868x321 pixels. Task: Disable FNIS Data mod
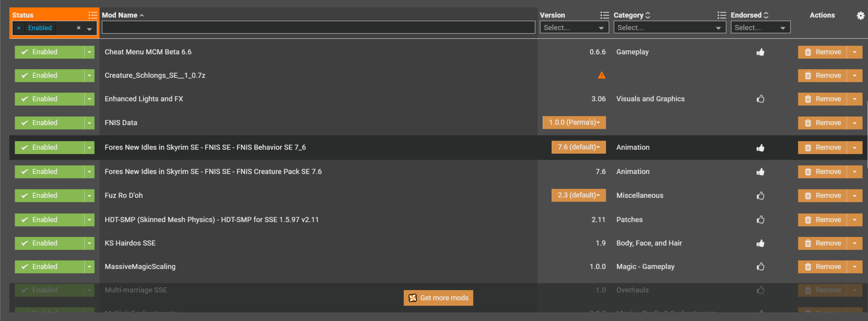pos(49,123)
